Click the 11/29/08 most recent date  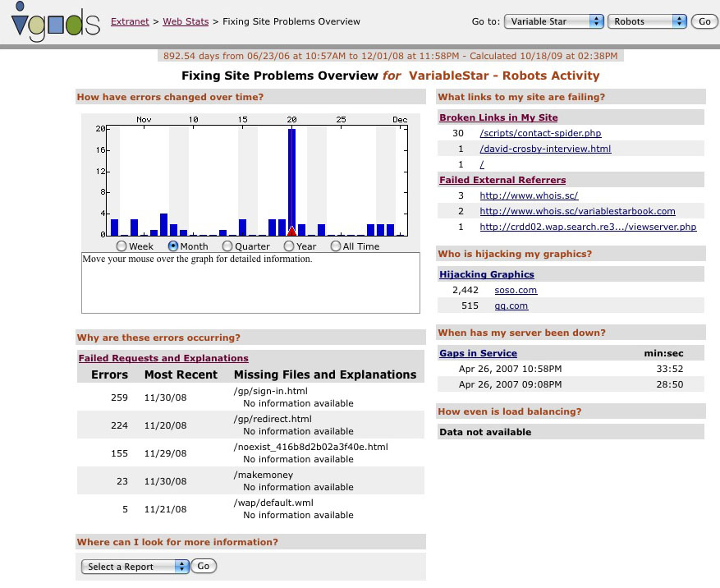(165, 453)
